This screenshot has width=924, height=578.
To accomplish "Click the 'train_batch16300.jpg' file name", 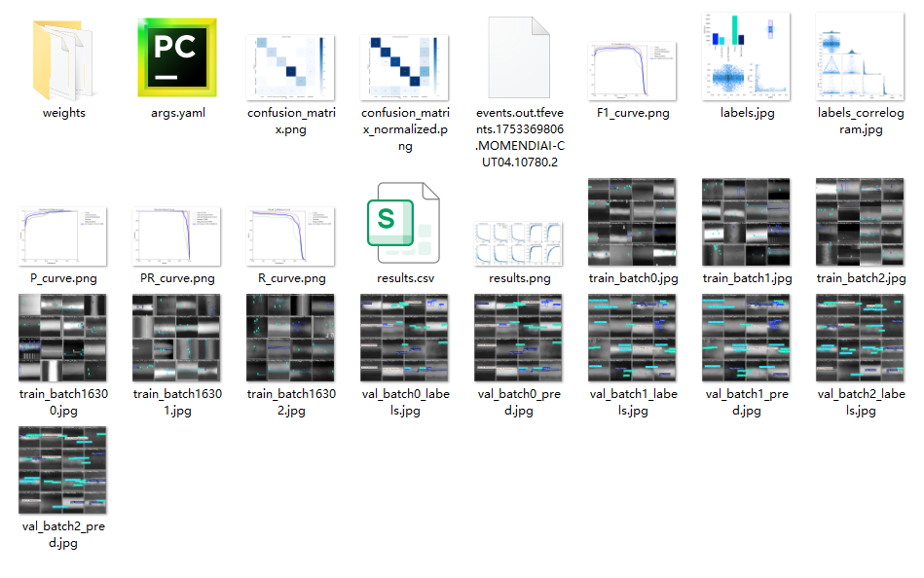I will pyautogui.click(x=63, y=402).
